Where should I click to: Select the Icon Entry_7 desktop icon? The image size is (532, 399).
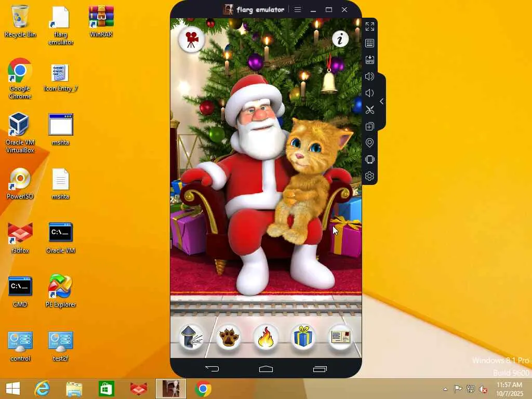(x=61, y=78)
